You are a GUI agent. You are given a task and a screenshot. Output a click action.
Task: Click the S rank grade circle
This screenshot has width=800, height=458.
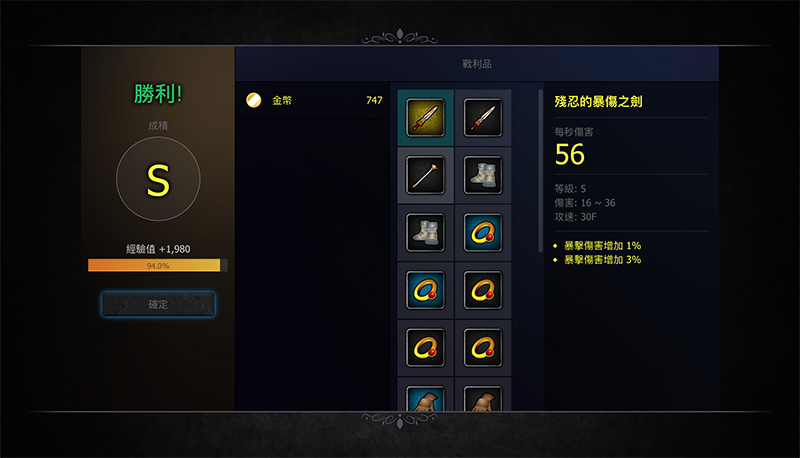pyautogui.click(x=158, y=179)
